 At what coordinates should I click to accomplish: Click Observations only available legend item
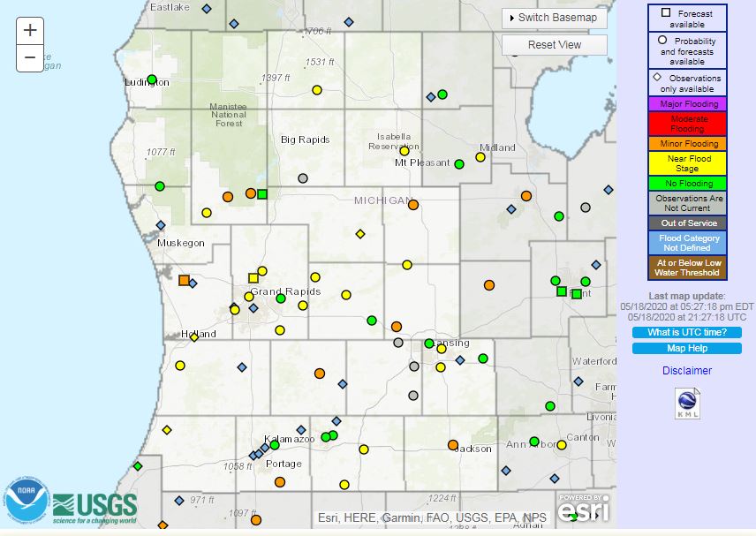[x=687, y=83]
